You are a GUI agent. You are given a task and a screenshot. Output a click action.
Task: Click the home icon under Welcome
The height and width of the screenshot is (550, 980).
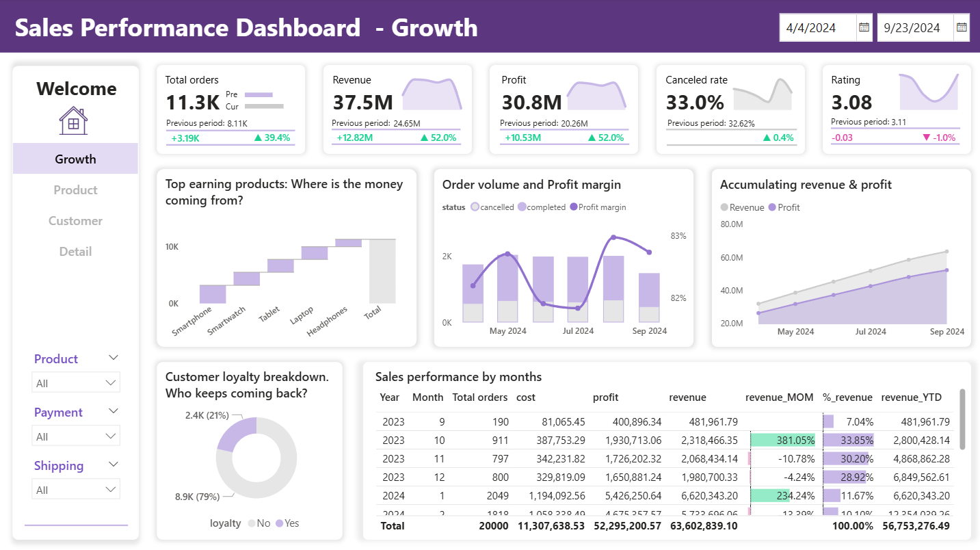click(x=73, y=121)
